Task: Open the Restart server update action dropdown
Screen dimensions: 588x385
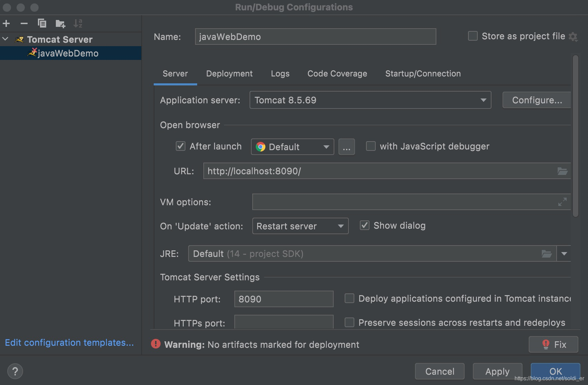Action: click(x=300, y=226)
